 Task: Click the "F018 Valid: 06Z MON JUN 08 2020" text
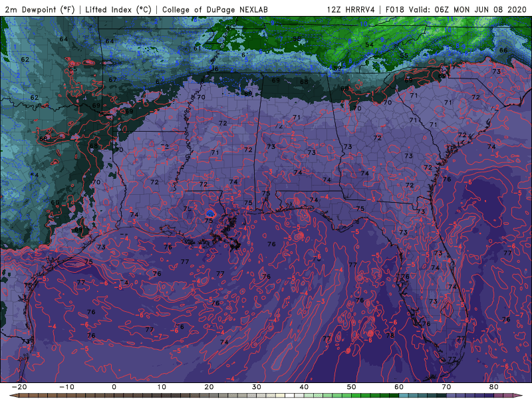click(456, 9)
